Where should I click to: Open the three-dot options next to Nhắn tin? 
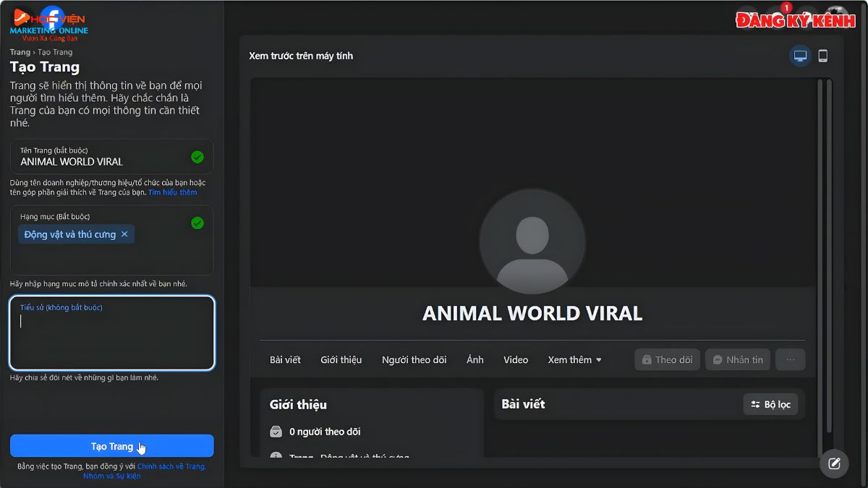coord(790,359)
